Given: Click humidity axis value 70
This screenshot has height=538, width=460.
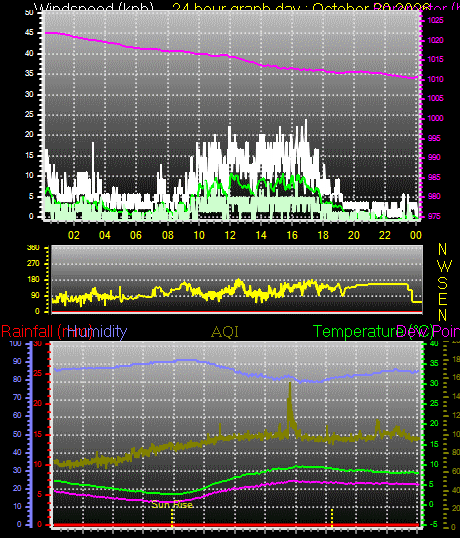Looking at the screenshot, I should [x=17, y=397].
